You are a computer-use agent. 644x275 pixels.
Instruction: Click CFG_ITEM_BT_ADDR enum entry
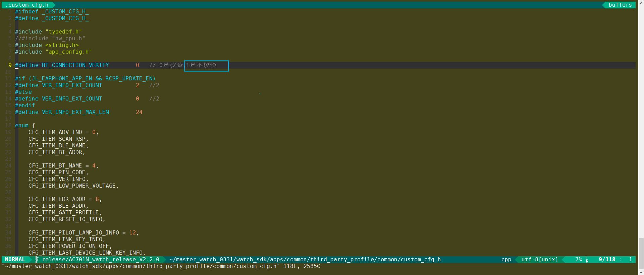click(x=55, y=152)
